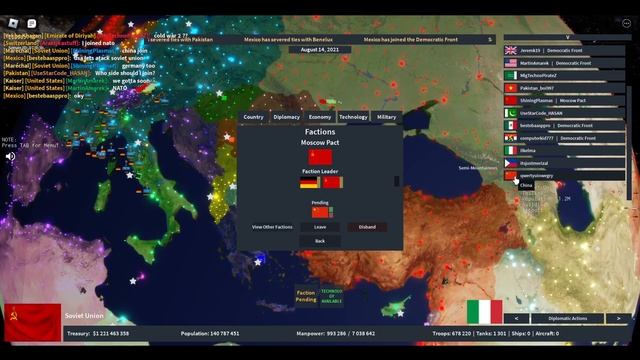Mute the game sound speaker icon

tap(11, 156)
